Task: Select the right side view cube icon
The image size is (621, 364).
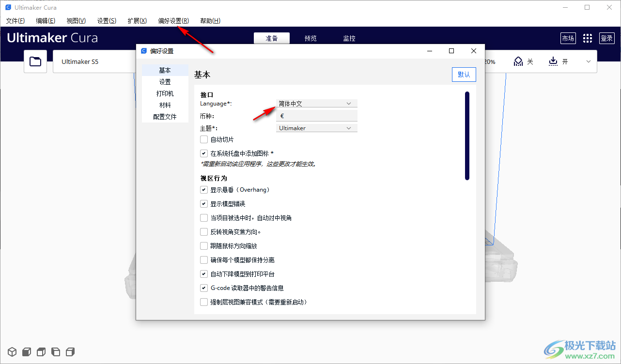Action: click(70, 351)
